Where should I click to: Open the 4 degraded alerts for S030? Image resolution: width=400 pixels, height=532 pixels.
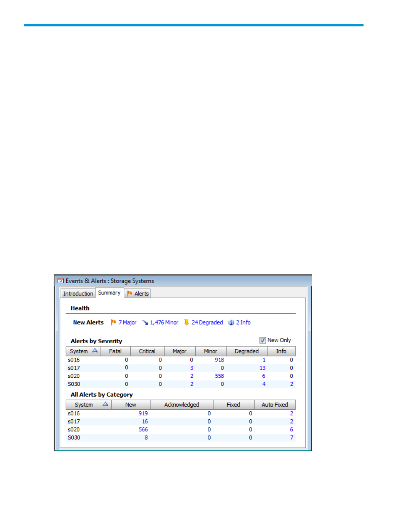click(264, 384)
